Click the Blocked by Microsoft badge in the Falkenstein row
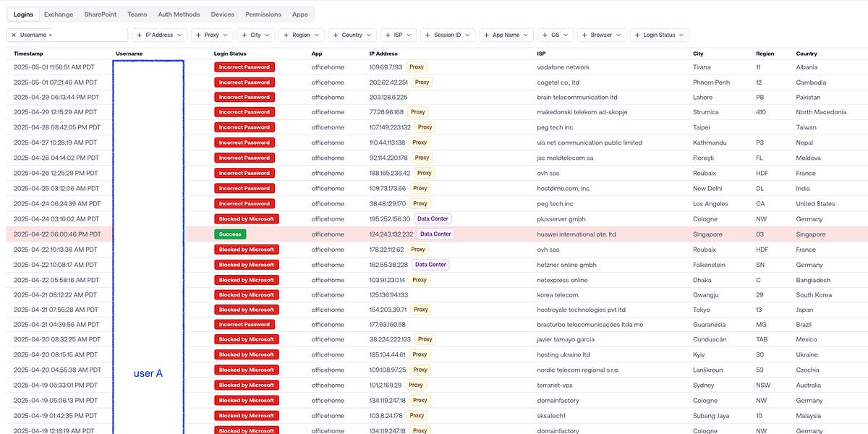 point(247,265)
